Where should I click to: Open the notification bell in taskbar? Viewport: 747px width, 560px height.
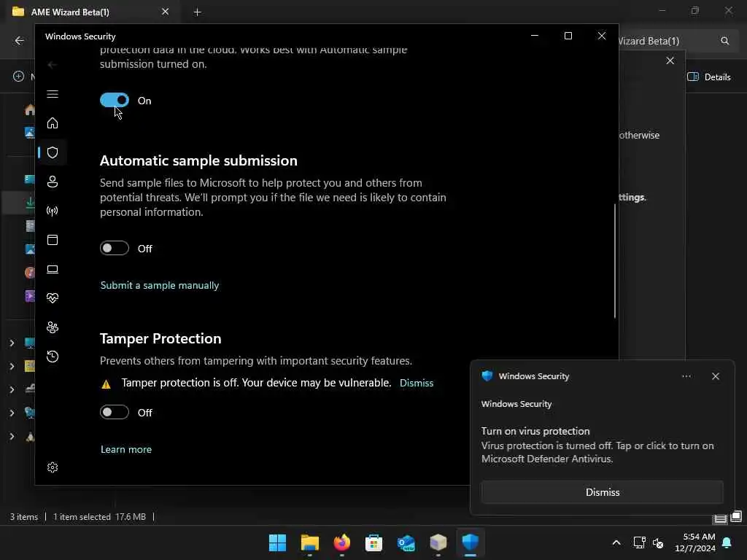click(x=727, y=542)
